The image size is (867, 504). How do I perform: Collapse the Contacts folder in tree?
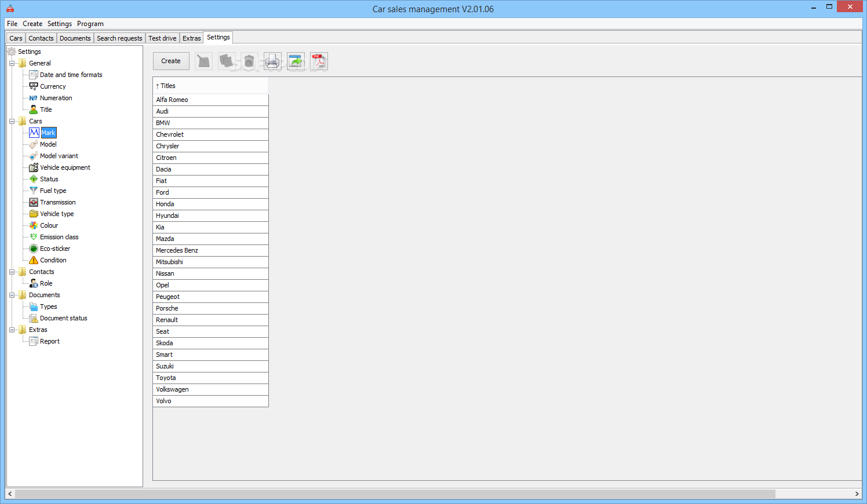[x=12, y=272]
